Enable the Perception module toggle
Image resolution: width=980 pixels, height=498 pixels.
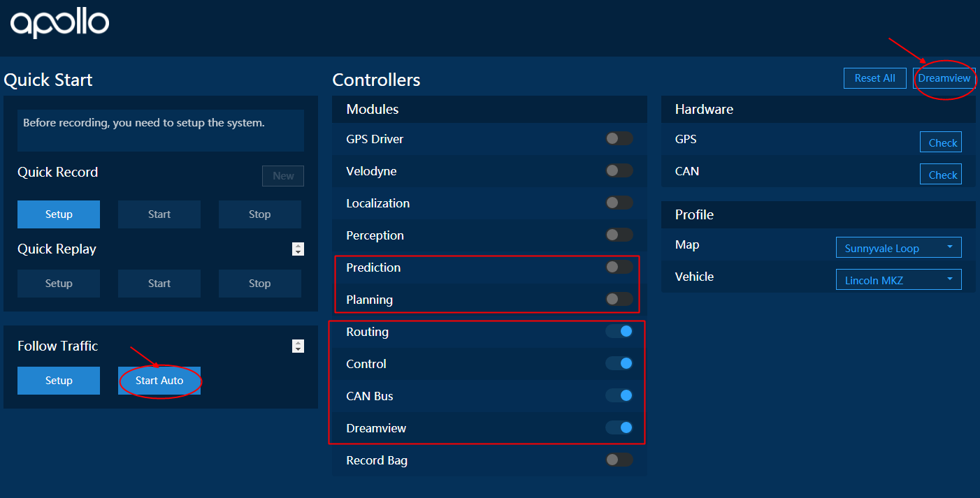coord(619,235)
